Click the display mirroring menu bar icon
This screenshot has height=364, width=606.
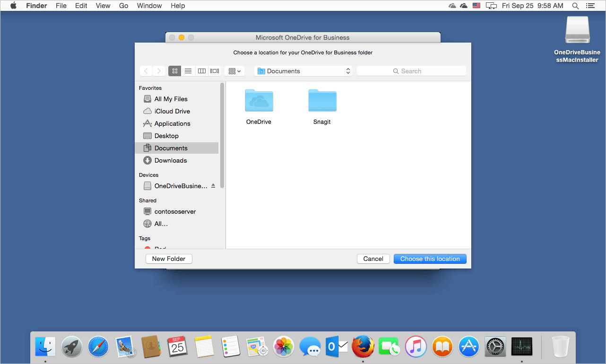(492, 6)
